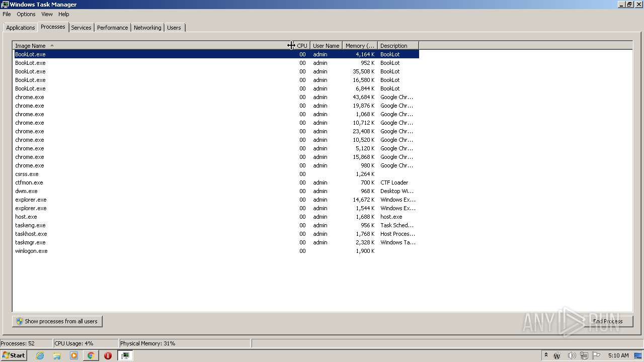Select Task Manager taskbar button
Viewport: 644px width, 362px height.
point(125,355)
